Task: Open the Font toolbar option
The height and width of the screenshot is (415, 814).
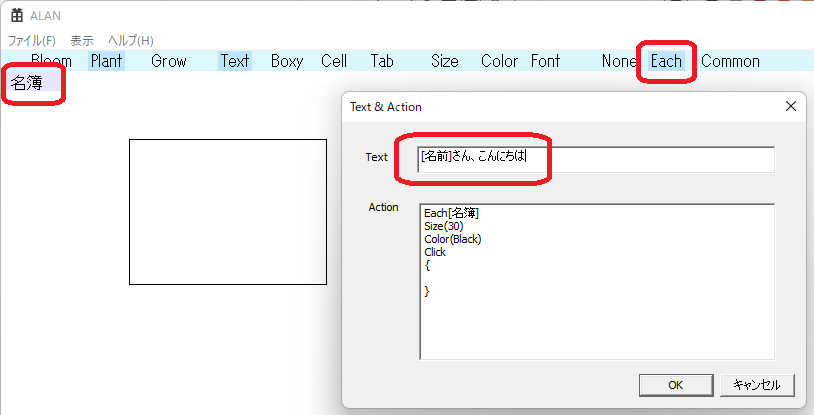Action: point(546,61)
